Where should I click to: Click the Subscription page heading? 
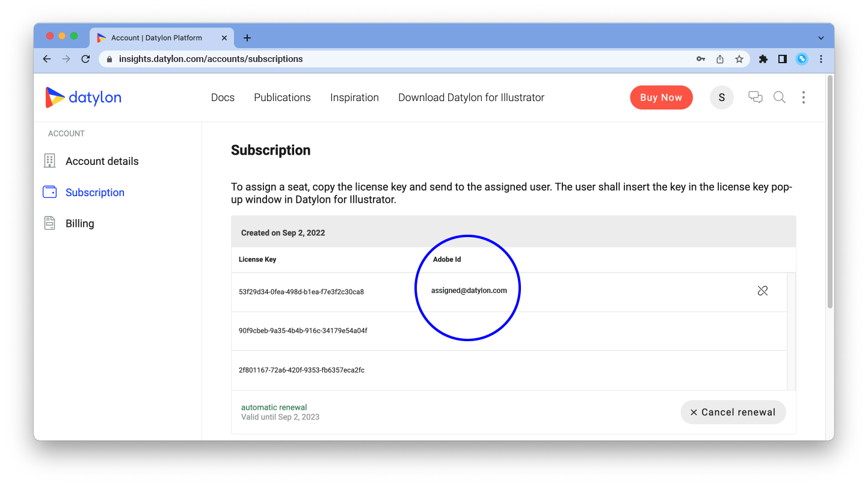click(x=271, y=150)
